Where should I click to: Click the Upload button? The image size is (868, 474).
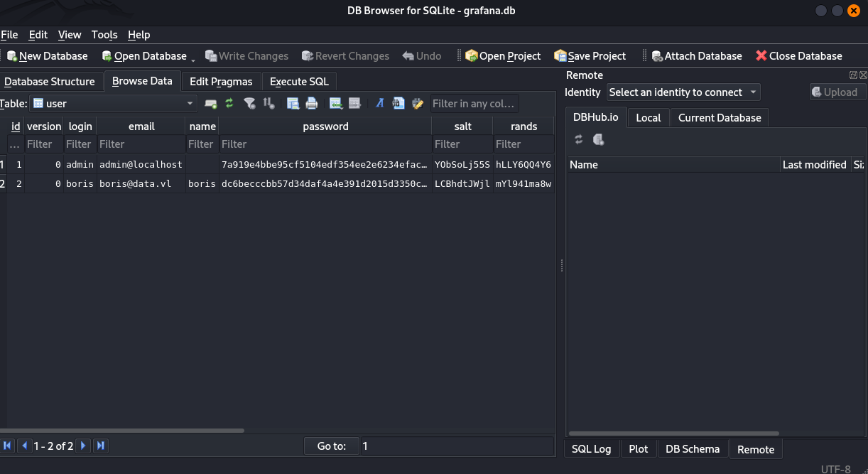[838, 92]
